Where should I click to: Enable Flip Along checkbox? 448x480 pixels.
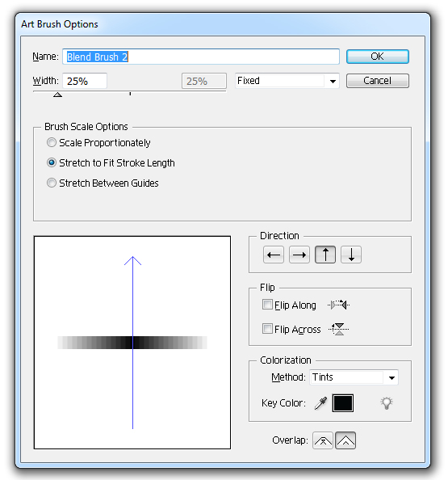[x=267, y=305]
